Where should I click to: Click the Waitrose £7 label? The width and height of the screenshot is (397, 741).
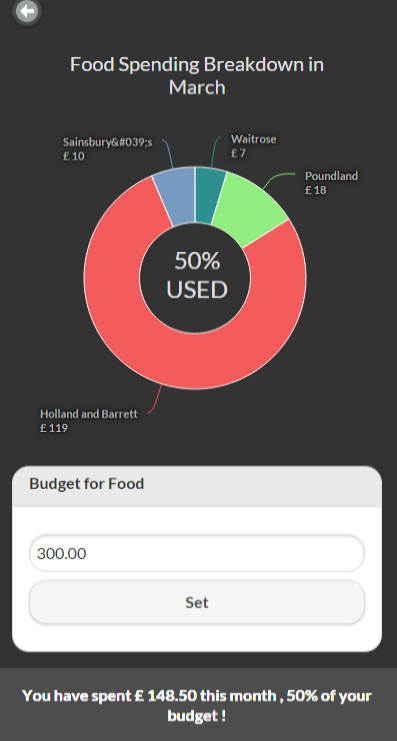tap(253, 146)
